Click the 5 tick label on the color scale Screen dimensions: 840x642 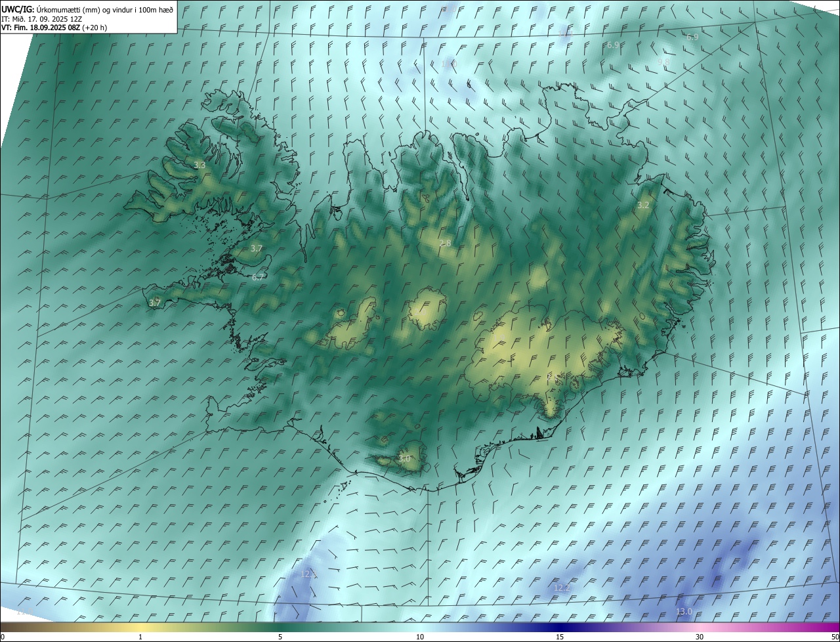pyautogui.click(x=280, y=637)
